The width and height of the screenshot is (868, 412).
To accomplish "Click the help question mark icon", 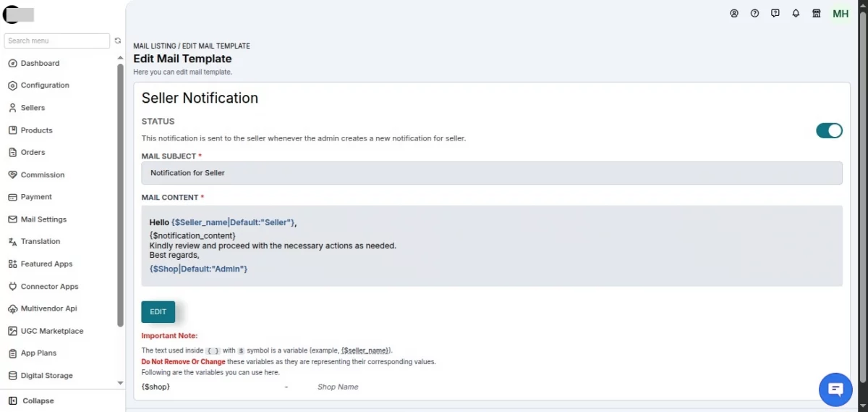I will [754, 13].
